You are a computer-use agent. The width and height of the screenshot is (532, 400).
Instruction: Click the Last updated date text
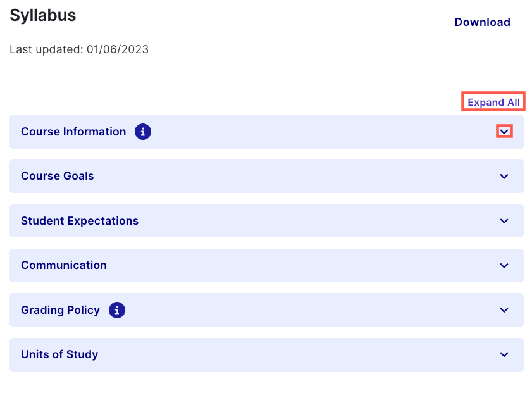tap(78, 49)
